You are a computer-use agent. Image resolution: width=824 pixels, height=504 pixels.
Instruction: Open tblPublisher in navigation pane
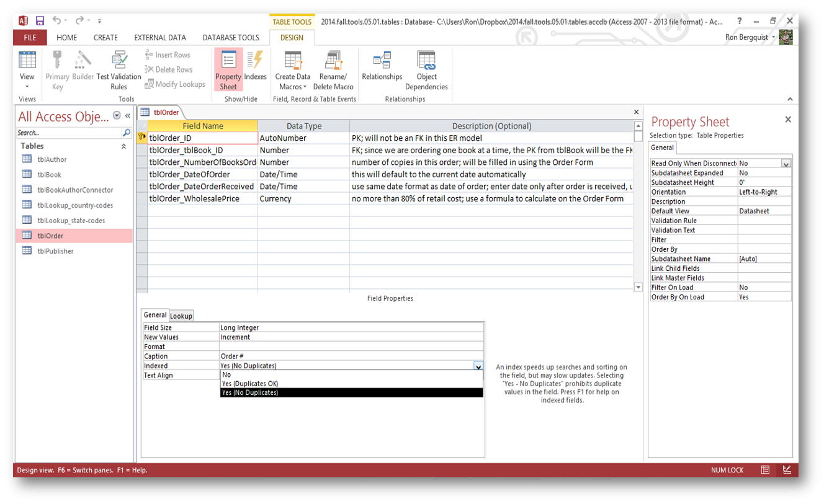pos(55,251)
